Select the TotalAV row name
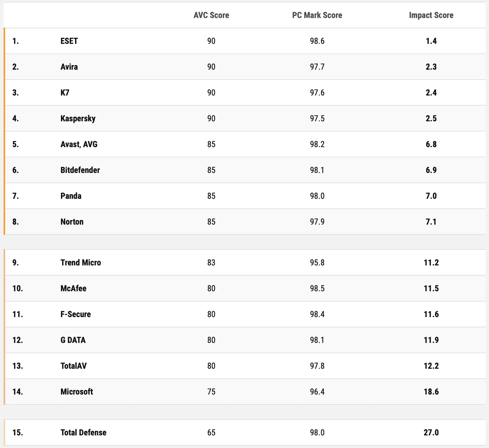The height and width of the screenshot is (448, 489). click(x=74, y=366)
